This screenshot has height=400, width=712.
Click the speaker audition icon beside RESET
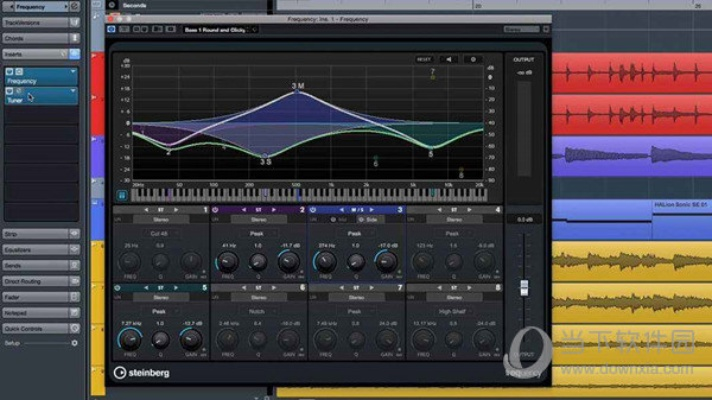point(448,59)
